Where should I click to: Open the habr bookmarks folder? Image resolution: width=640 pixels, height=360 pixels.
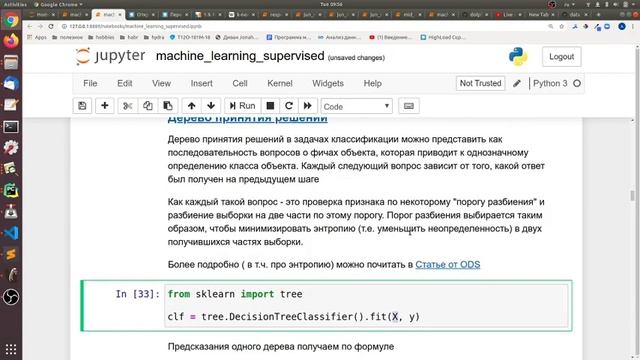(x=129, y=37)
